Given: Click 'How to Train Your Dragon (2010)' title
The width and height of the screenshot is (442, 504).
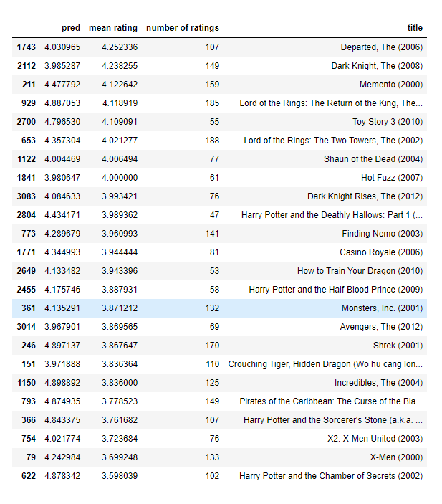Looking at the screenshot, I should pyautogui.click(x=360, y=271).
